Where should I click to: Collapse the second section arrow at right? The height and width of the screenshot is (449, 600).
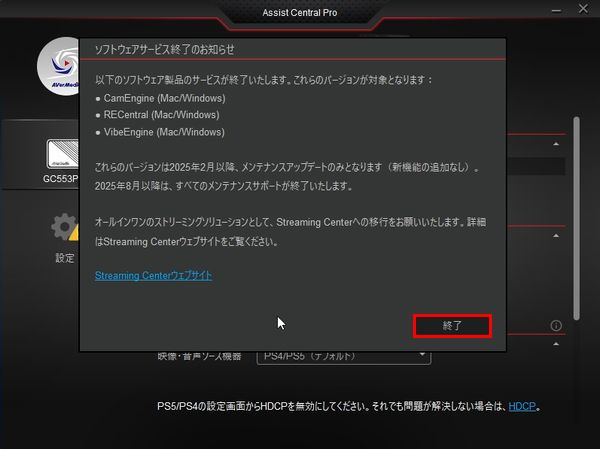click(556, 236)
